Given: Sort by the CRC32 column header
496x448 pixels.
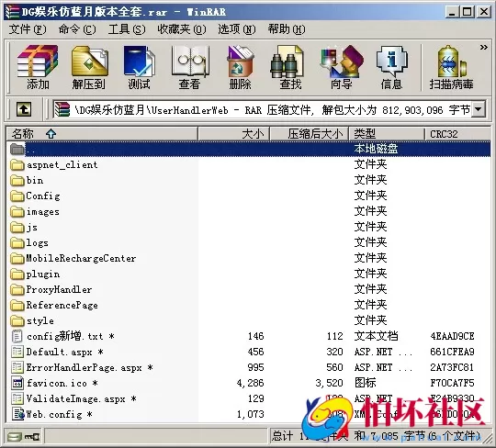Looking at the screenshot, I should tap(457, 134).
